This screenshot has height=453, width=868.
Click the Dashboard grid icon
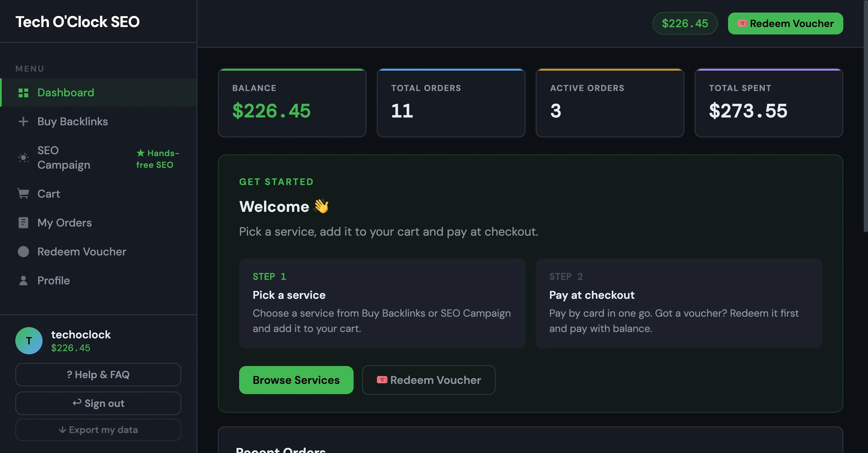tap(23, 93)
